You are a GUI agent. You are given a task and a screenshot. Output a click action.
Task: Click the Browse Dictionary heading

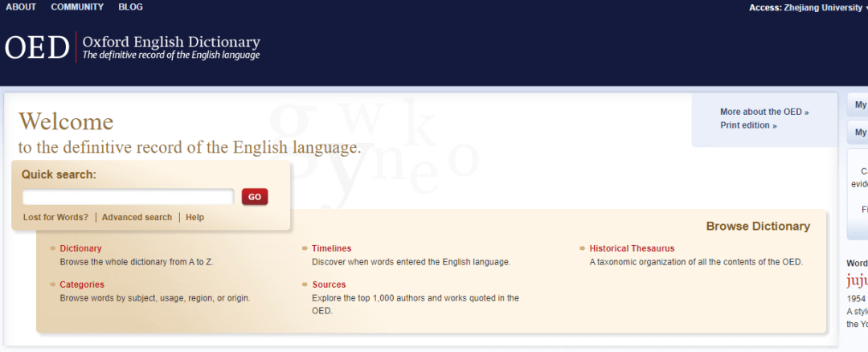(x=759, y=227)
